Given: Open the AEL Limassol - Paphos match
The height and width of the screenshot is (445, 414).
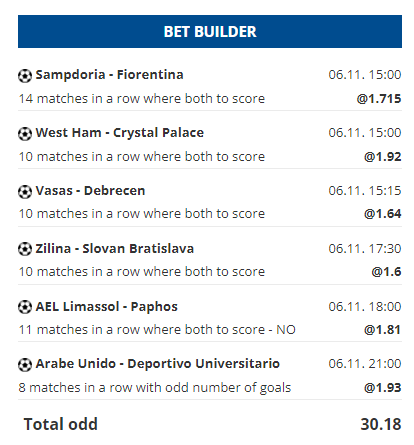Looking at the screenshot, I should tap(107, 307).
